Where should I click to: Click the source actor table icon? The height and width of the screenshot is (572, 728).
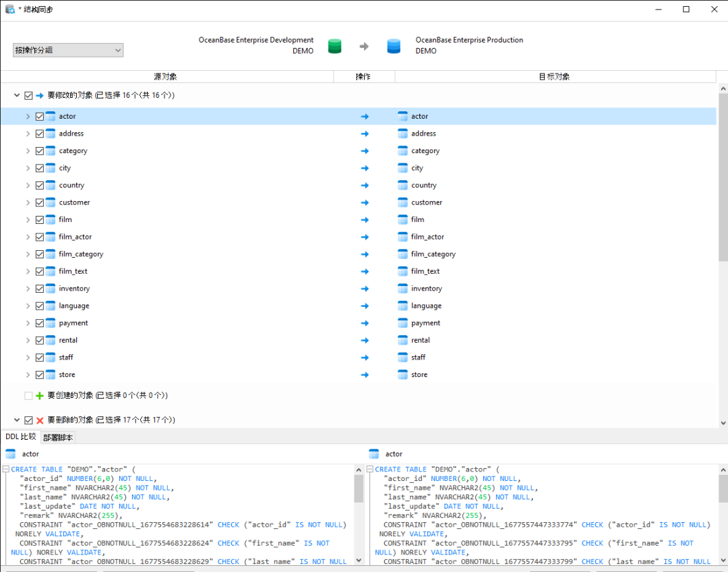pos(51,116)
